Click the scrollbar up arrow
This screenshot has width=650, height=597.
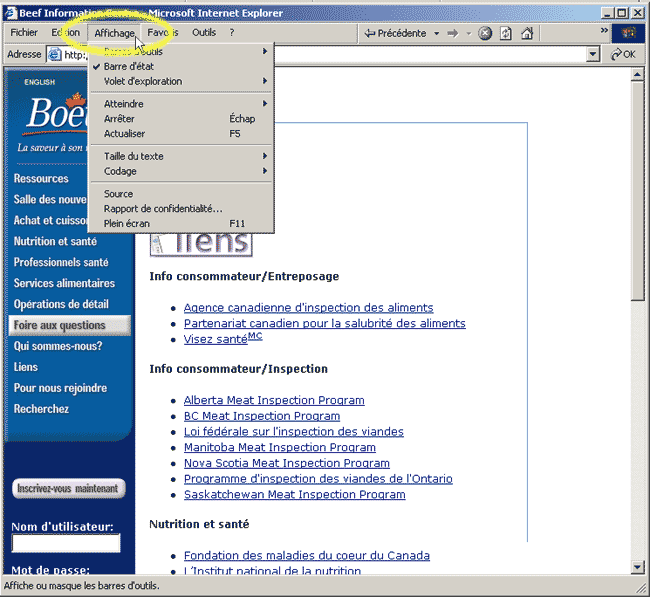[637, 74]
